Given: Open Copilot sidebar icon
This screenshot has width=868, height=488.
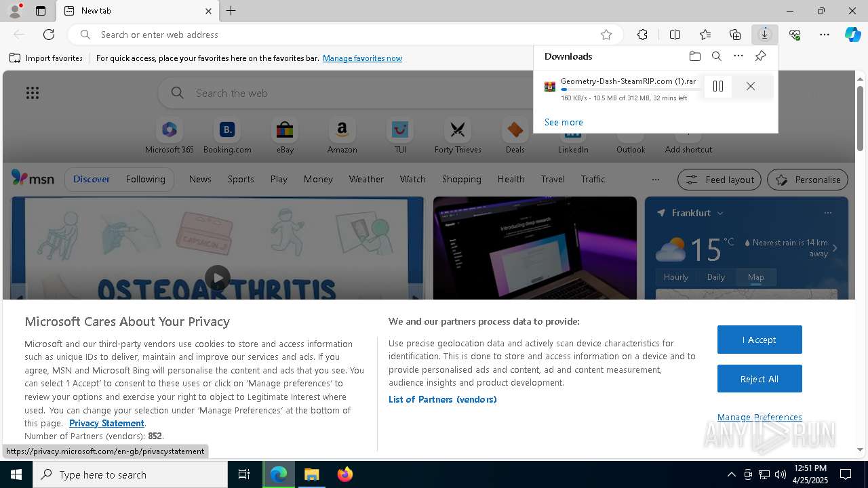Looking at the screenshot, I should [x=853, y=35].
